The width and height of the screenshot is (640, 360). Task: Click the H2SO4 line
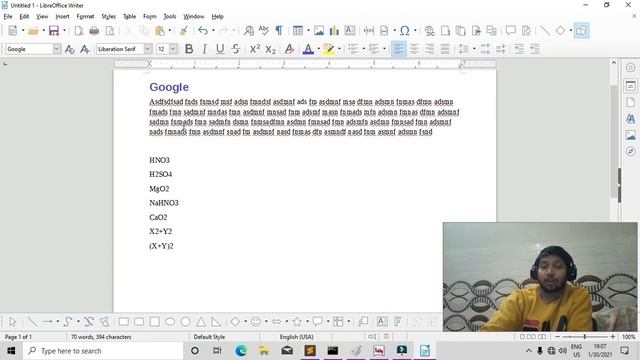pos(161,174)
